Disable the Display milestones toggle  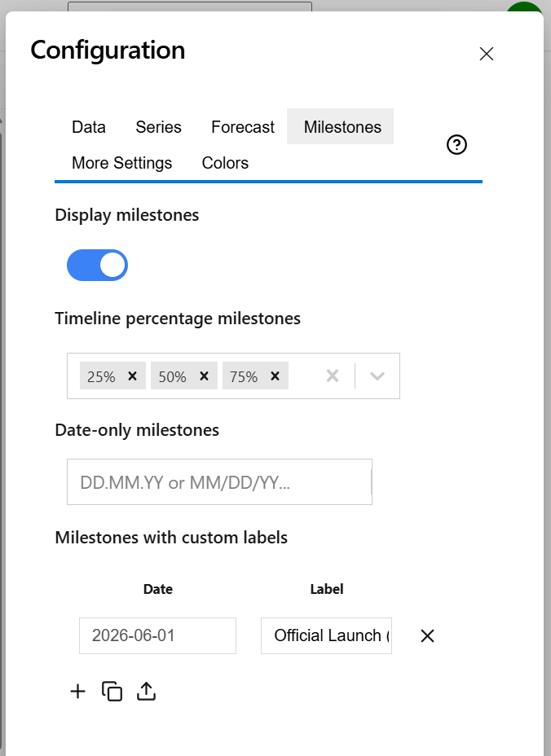[97, 265]
